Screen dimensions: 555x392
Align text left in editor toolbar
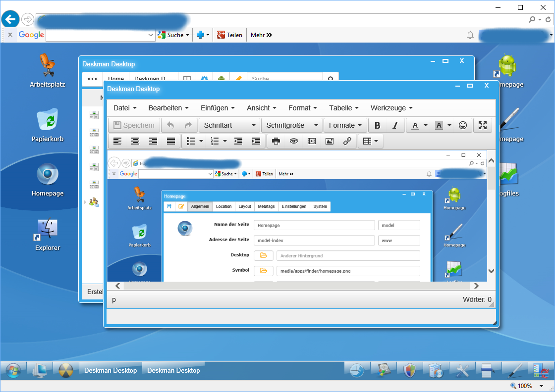(x=117, y=142)
